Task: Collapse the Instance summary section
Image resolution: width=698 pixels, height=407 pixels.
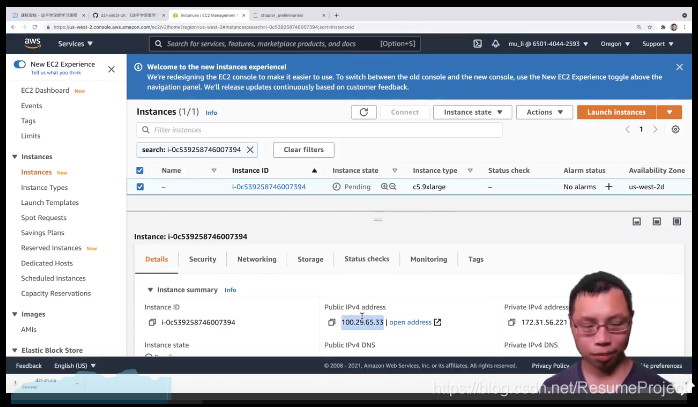Action: (150, 290)
